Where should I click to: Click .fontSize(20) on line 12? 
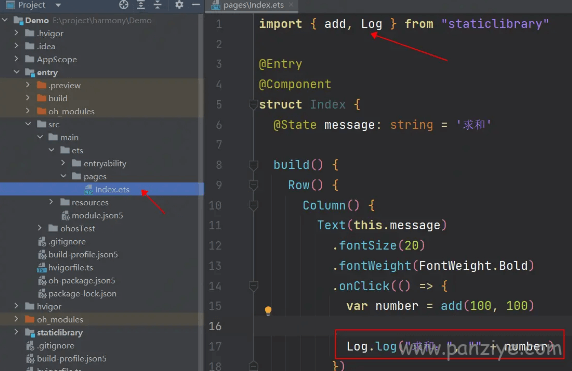point(379,246)
